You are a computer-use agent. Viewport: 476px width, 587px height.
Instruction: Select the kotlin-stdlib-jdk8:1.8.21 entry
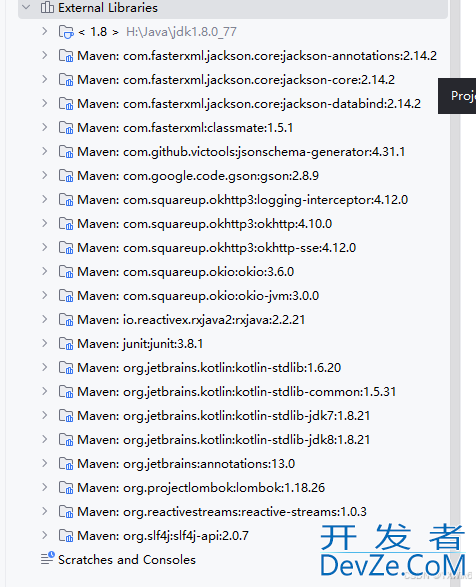pos(224,440)
